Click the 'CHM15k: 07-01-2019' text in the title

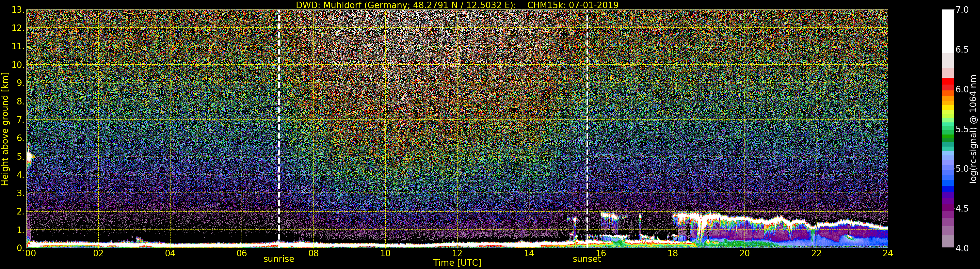pyautogui.click(x=573, y=5)
